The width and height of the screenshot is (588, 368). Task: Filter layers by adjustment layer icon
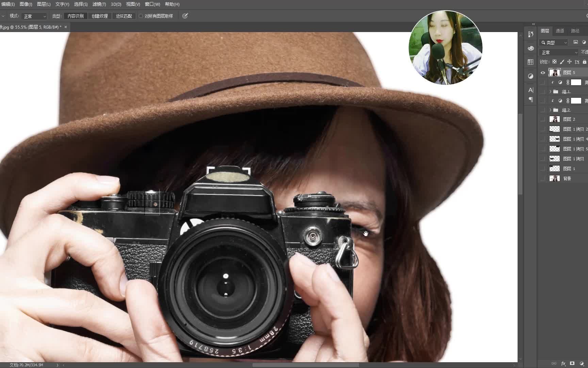point(584,42)
